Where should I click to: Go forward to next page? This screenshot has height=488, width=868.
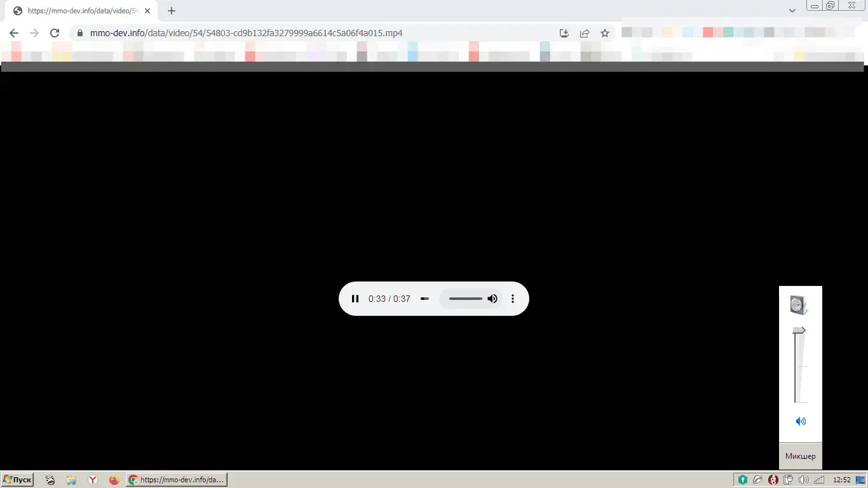pos(34,33)
